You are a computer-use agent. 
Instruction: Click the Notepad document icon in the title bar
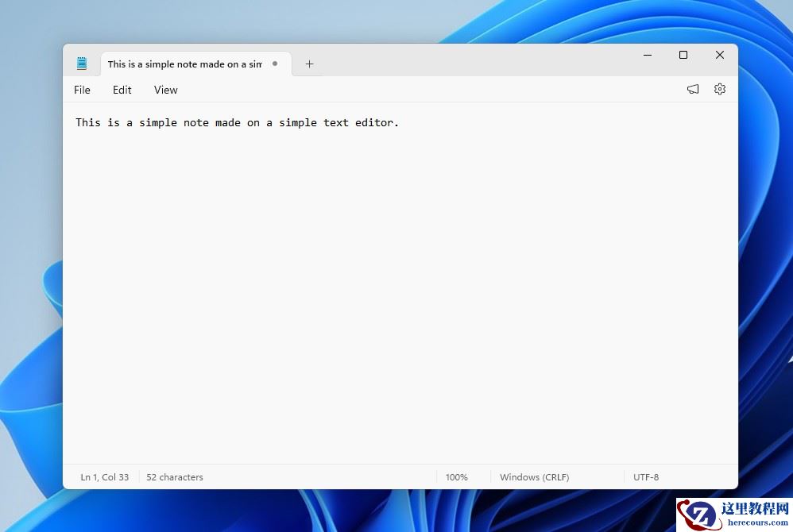(x=82, y=63)
